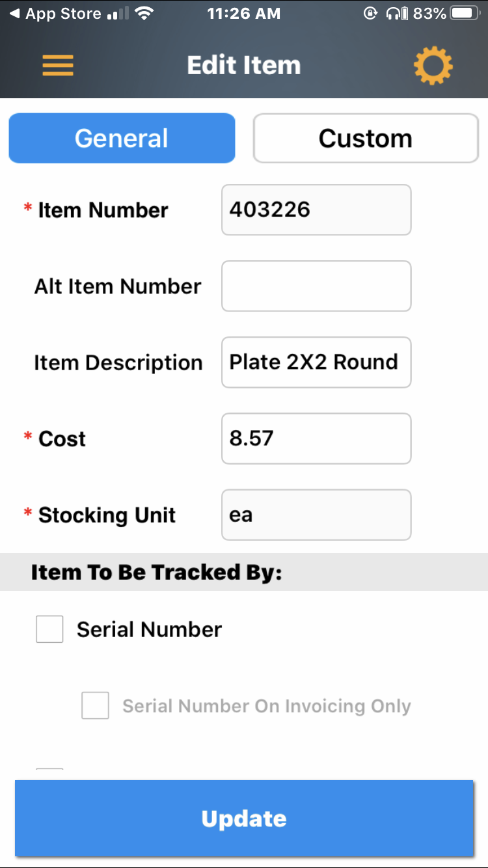Tap the 11:26 AM clock

(244, 14)
